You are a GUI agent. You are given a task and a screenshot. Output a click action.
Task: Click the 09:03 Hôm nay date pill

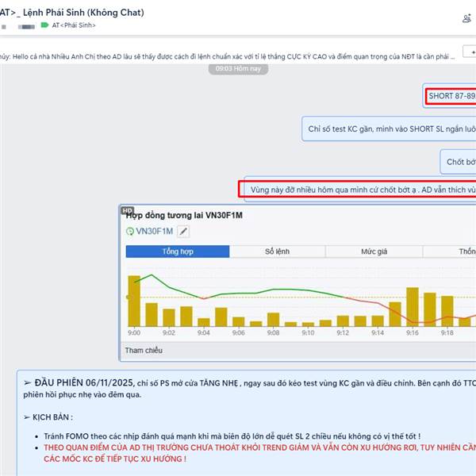point(238,68)
